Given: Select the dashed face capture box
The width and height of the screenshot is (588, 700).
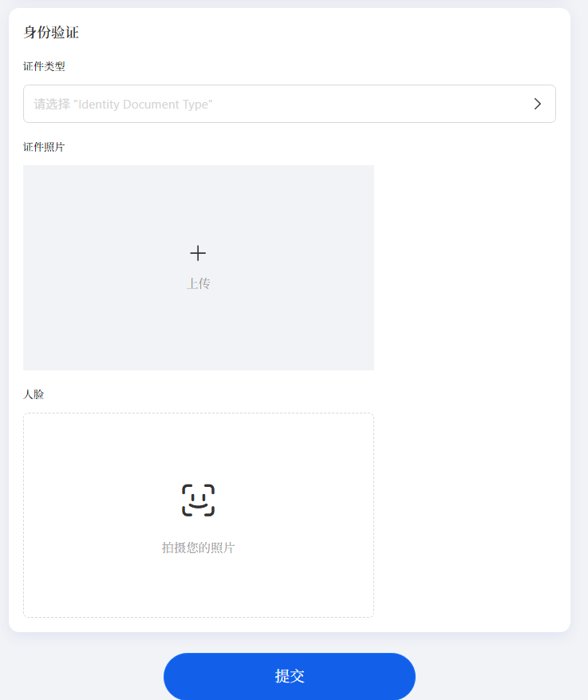Looking at the screenshot, I should click(199, 515).
